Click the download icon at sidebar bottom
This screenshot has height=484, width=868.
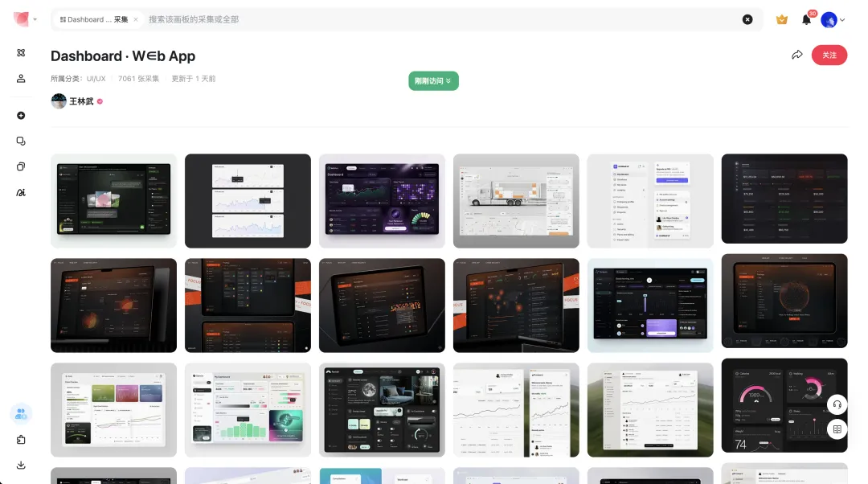(x=21, y=465)
